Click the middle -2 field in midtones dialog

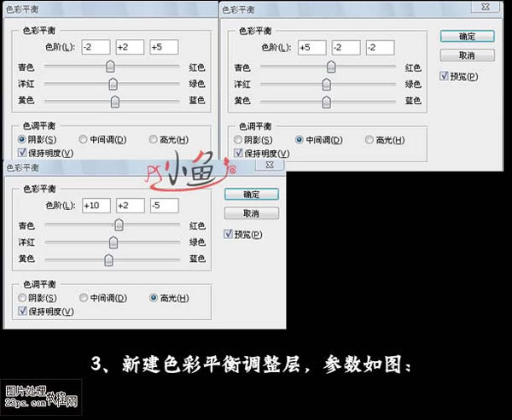click(346, 47)
